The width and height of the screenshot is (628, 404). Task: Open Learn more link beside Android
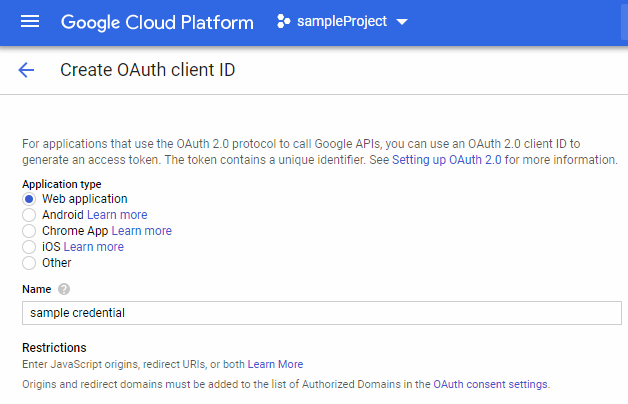(x=117, y=215)
